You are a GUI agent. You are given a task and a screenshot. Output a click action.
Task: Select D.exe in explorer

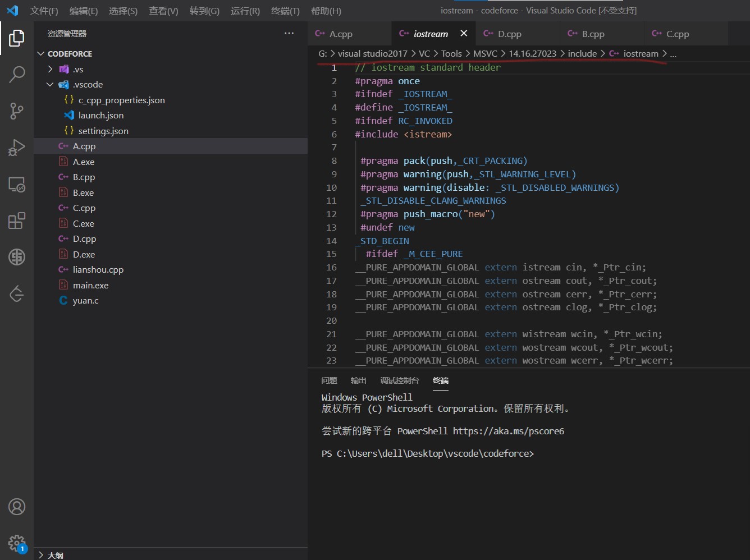(x=171, y=254)
